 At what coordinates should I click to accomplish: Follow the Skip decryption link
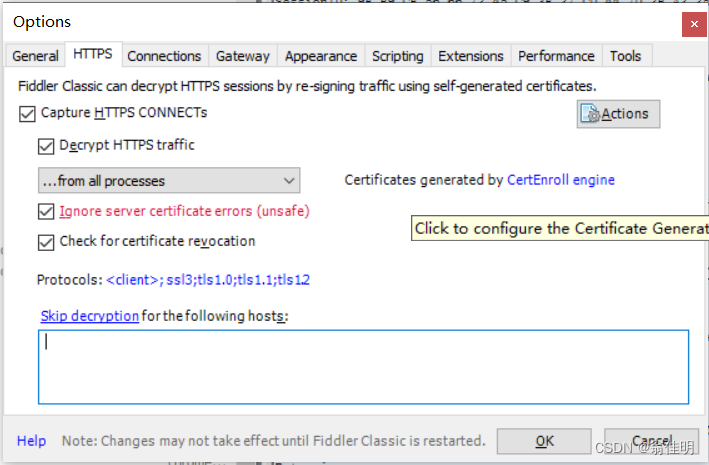click(90, 316)
